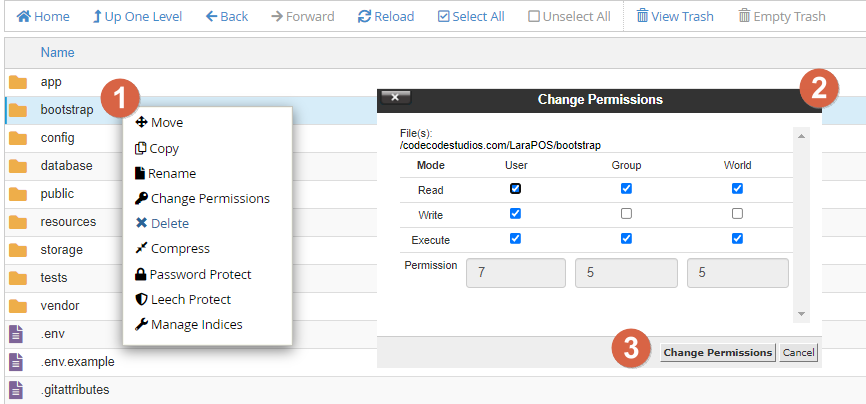Cancel the Change Permissions dialog

click(798, 352)
